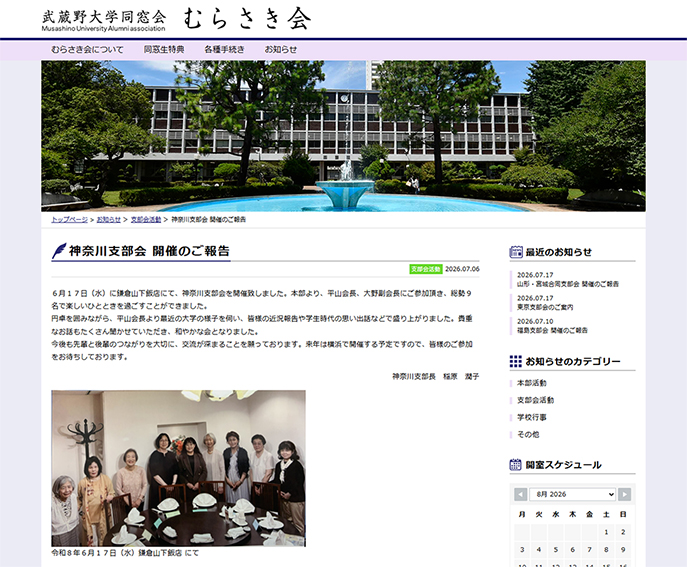Click the feather icon beside article title

59,251
